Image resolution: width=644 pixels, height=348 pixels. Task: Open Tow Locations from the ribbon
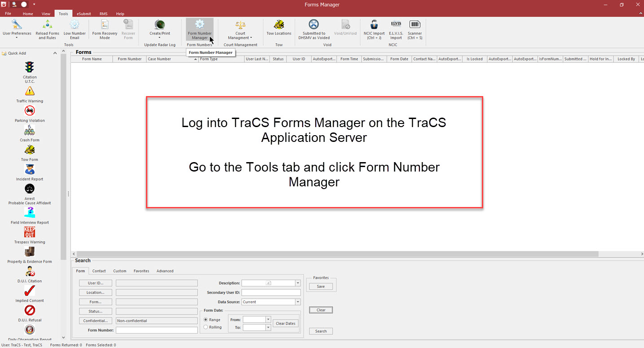[x=278, y=28]
